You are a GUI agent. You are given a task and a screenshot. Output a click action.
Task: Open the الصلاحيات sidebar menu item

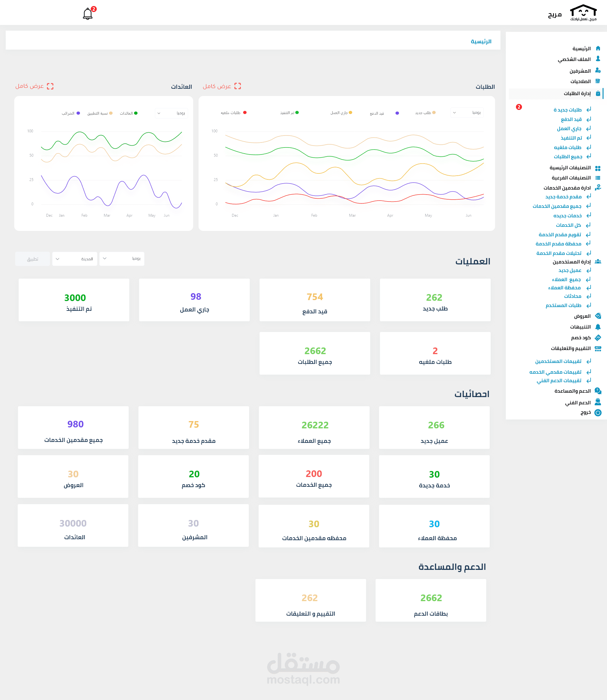pyautogui.click(x=580, y=81)
